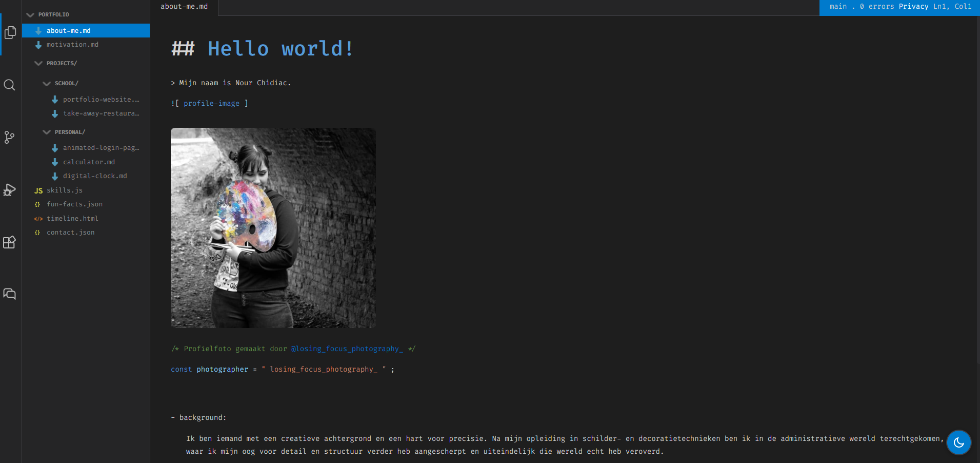Open the Explorer icon in the activity bar
Screen dimensions: 980x463
(10, 32)
